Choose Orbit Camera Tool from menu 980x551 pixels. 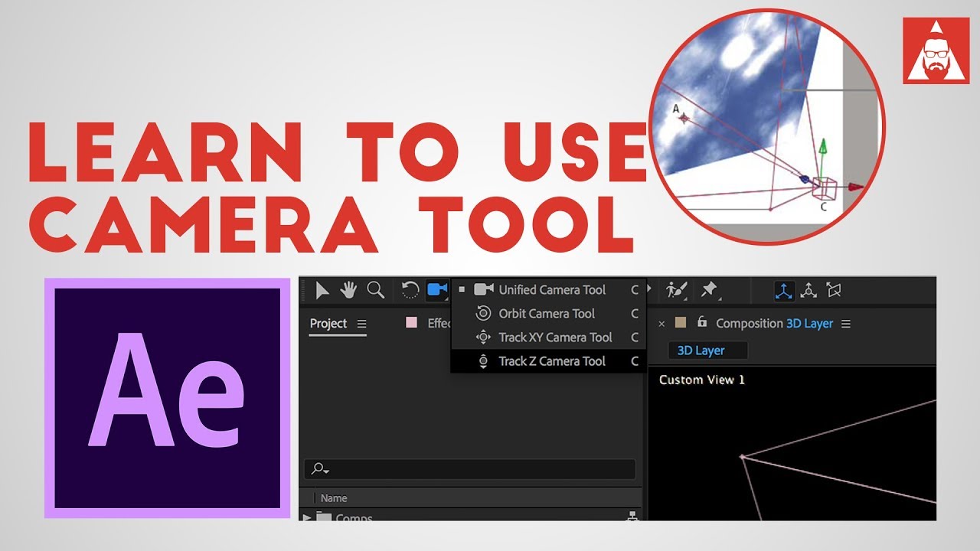point(549,314)
